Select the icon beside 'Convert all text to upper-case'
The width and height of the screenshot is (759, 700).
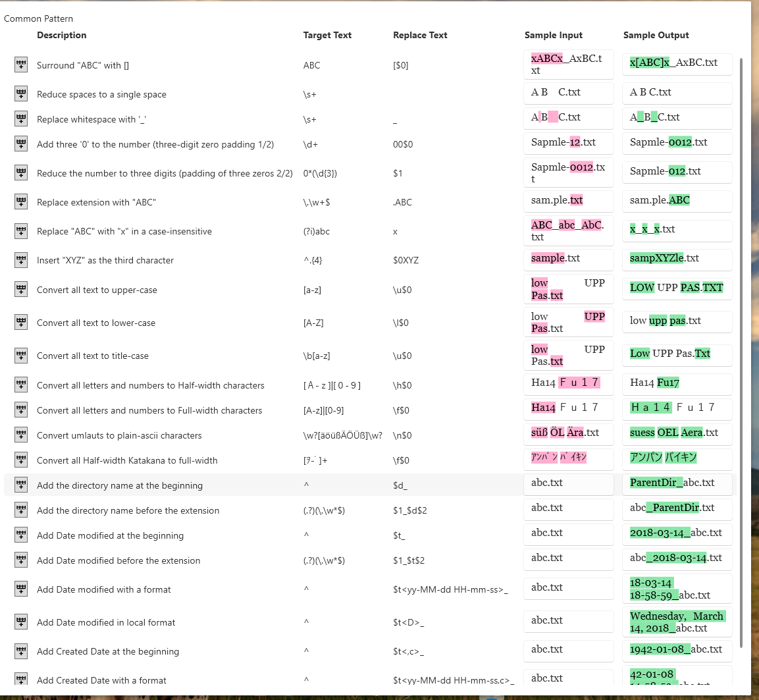pyautogui.click(x=21, y=290)
